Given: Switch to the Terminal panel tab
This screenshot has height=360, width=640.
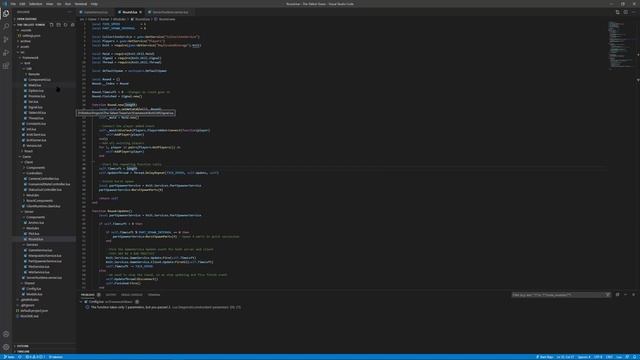Looking at the screenshot, I should [154, 295].
